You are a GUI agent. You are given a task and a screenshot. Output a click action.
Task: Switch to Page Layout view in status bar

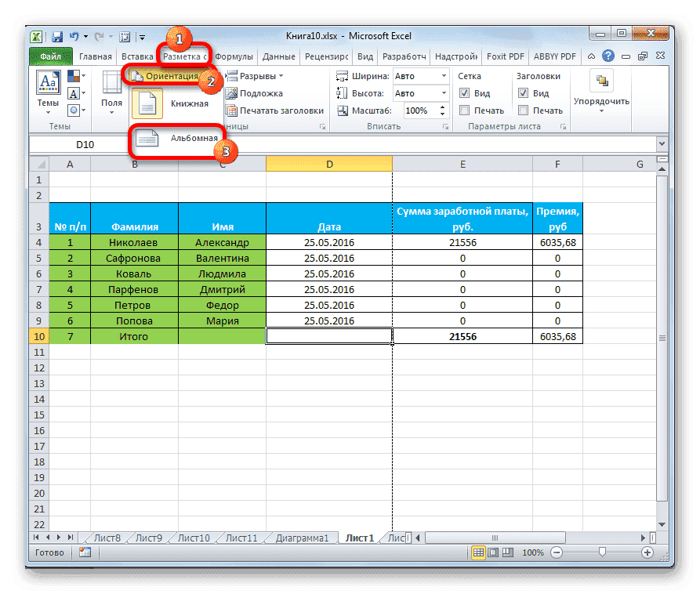pyautogui.click(x=491, y=552)
